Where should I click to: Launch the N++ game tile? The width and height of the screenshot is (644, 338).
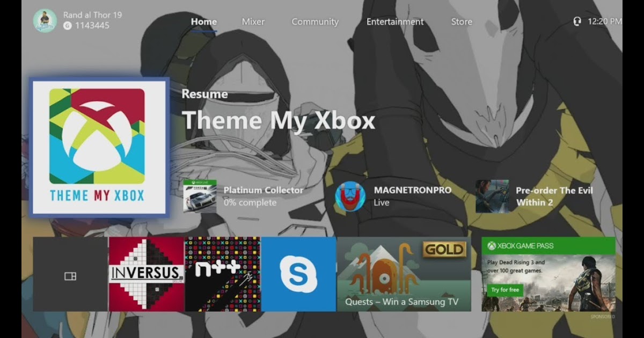pos(223,274)
